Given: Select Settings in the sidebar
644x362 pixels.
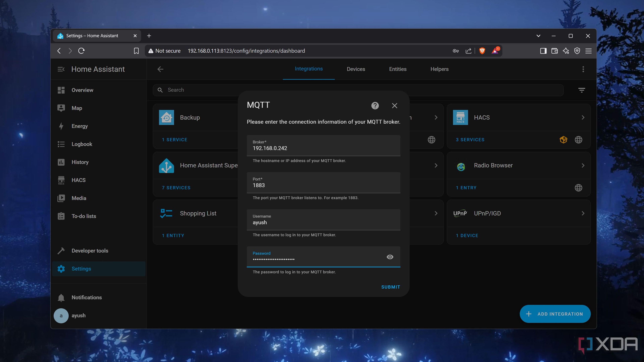Looking at the screenshot, I should point(98,268).
